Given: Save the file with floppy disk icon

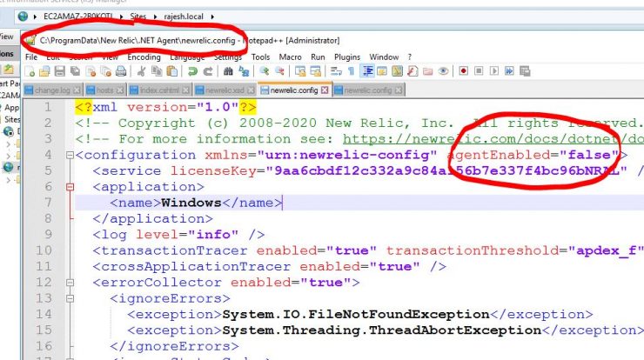Looking at the screenshot, I should coord(60,71).
